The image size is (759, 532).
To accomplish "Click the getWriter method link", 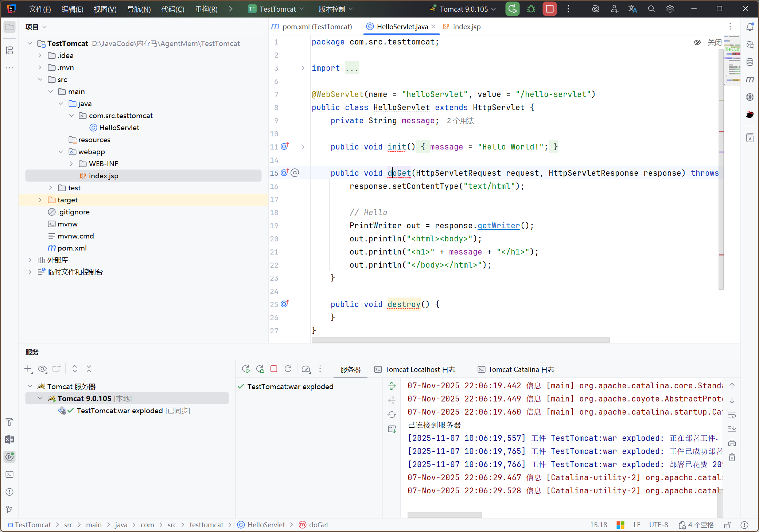I will coord(498,226).
